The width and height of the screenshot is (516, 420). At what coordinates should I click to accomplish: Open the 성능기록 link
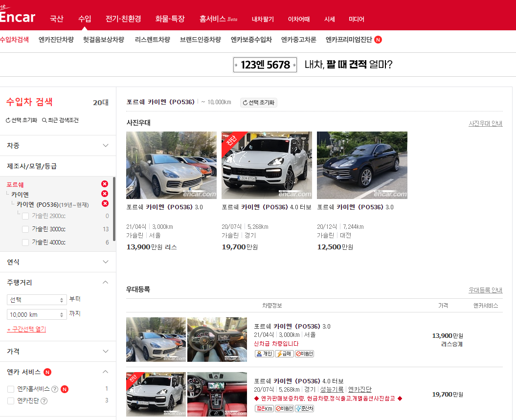pyautogui.click(x=332, y=389)
